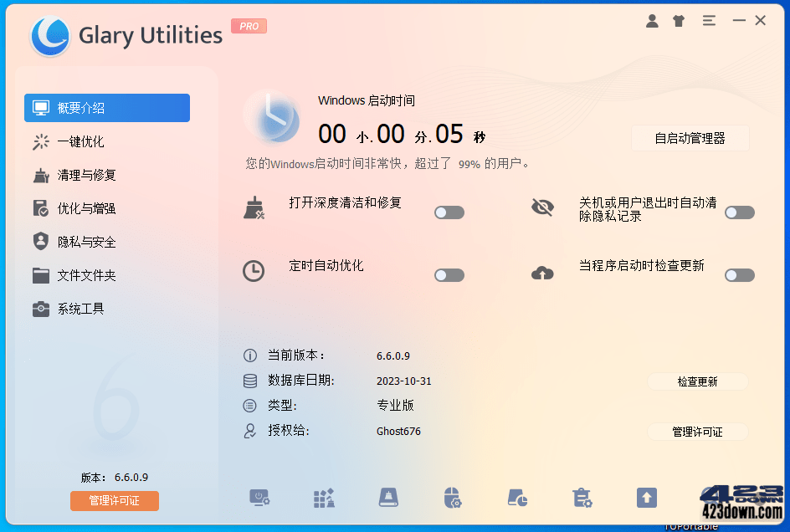Image resolution: width=790 pixels, height=532 pixels.
Task: Select the power-settings icon in the bottom toolbar
Action: (259, 497)
